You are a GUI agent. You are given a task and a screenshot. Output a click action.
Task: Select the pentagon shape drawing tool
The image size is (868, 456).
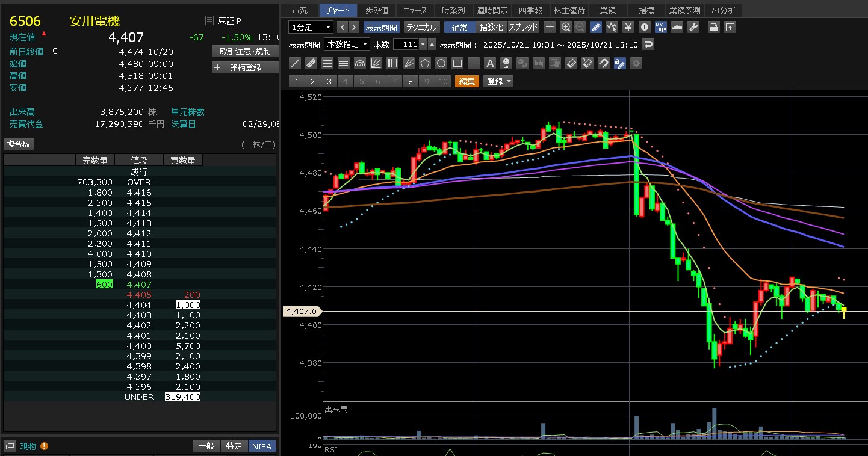425,63
